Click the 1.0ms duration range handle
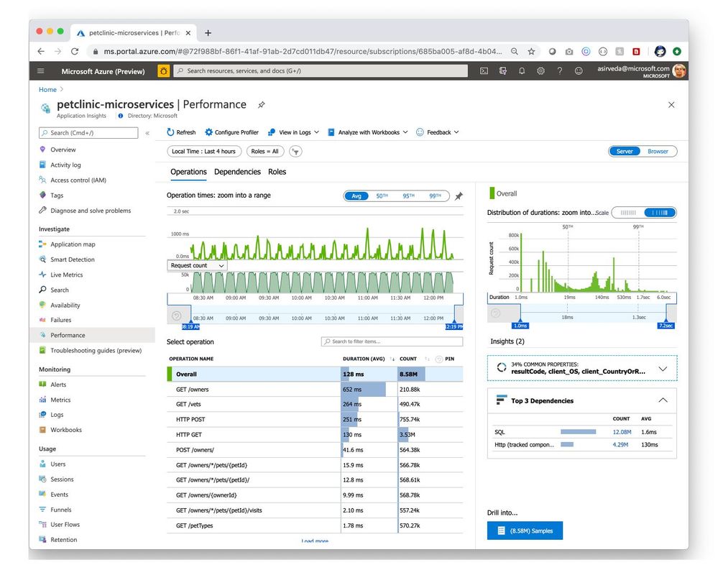Viewport: 718px width, 588px height. 520,325
